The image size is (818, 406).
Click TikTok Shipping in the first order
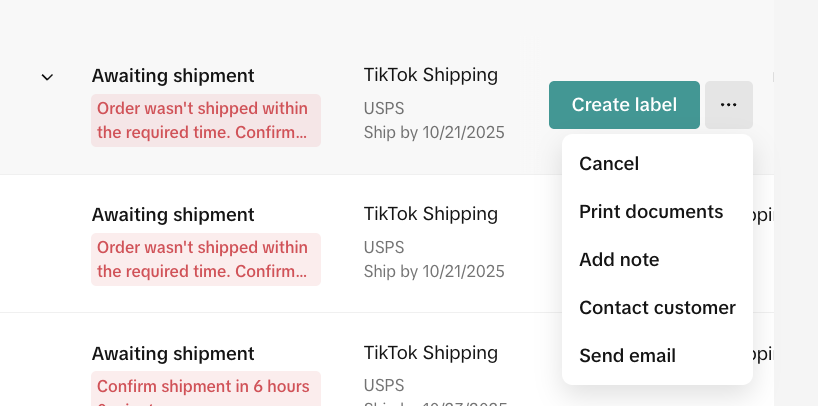point(431,75)
